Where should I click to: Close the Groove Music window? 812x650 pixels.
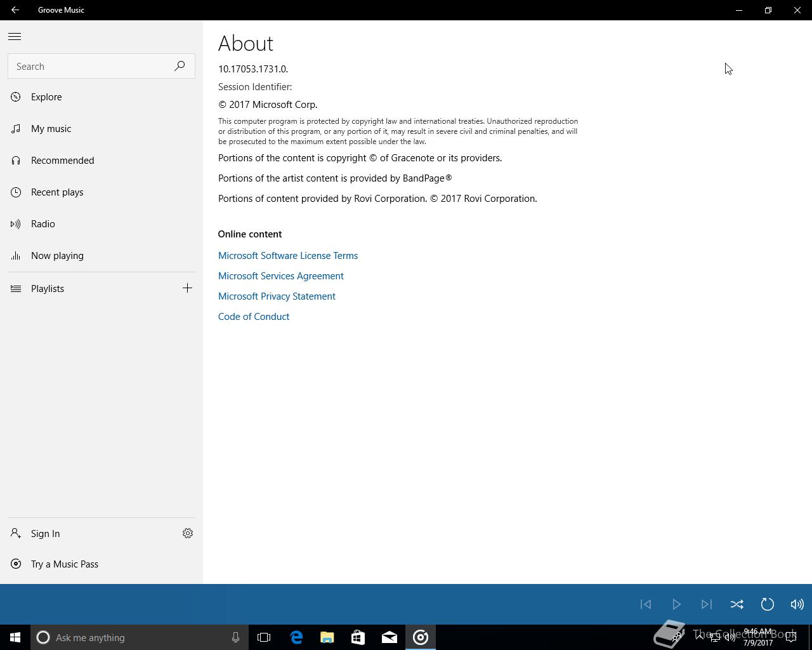(797, 10)
